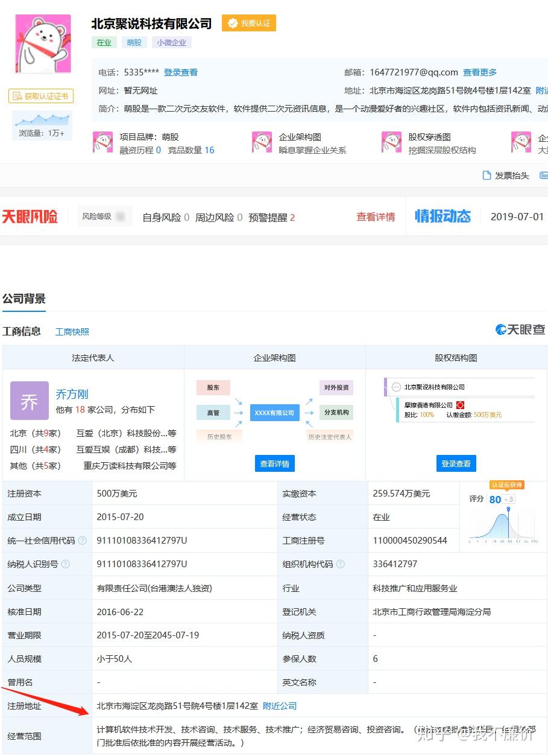548x756 pixels.
Task: Click the 小微企业 tag
Action: click(x=172, y=43)
